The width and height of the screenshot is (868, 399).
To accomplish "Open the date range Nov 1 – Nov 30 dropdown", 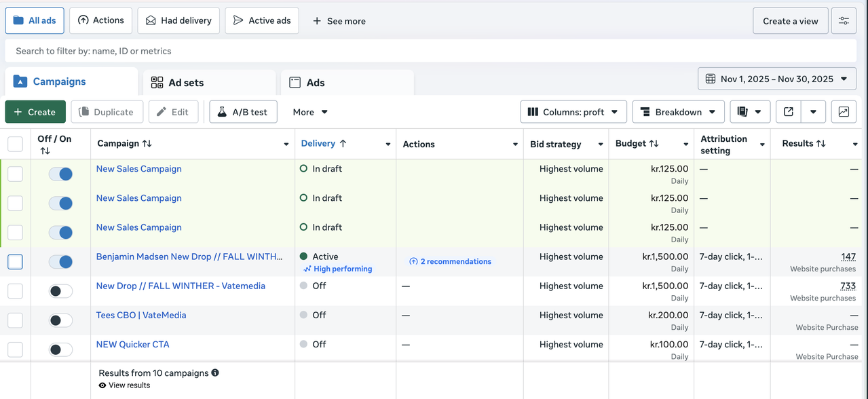I will [776, 79].
